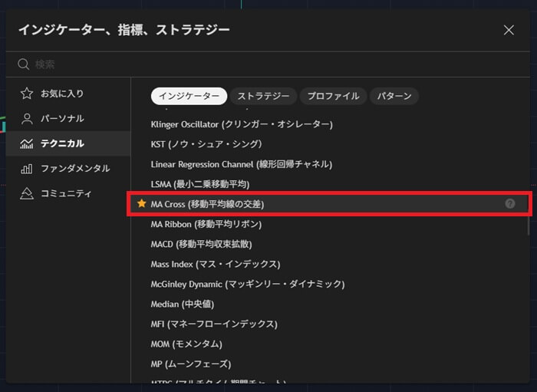Add McGinley Dynamic indicator
The width and height of the screenshot is (537, 392).
(x=329, y=284)
